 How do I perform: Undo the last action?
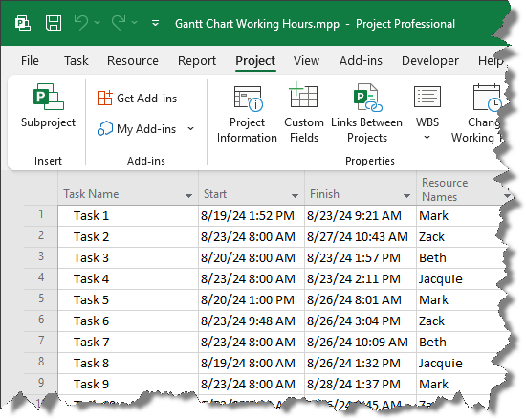pyautogui.click(x=81, y=23)
